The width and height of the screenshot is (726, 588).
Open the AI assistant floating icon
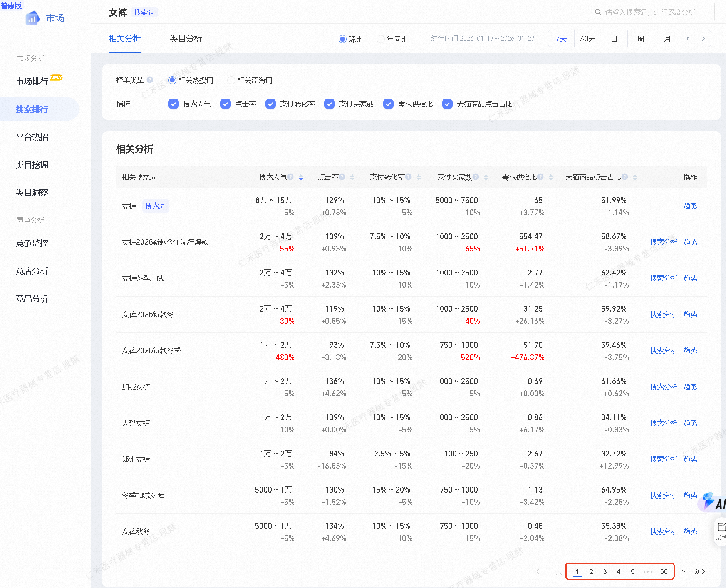pos(713,502)
